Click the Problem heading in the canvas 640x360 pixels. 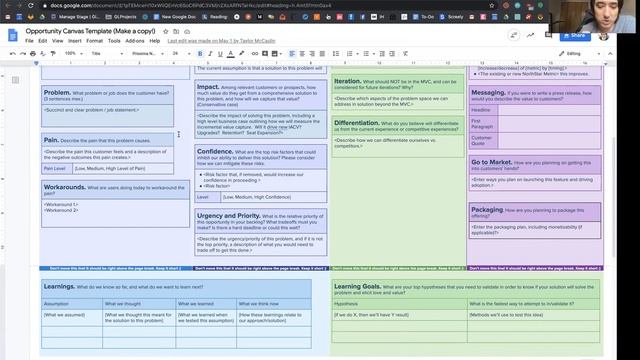coord(57,93)
